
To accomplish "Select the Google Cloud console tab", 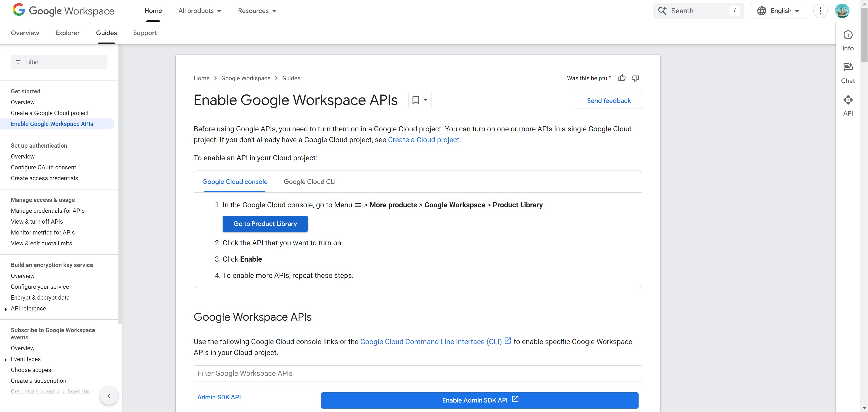I will tap(235, 181).
